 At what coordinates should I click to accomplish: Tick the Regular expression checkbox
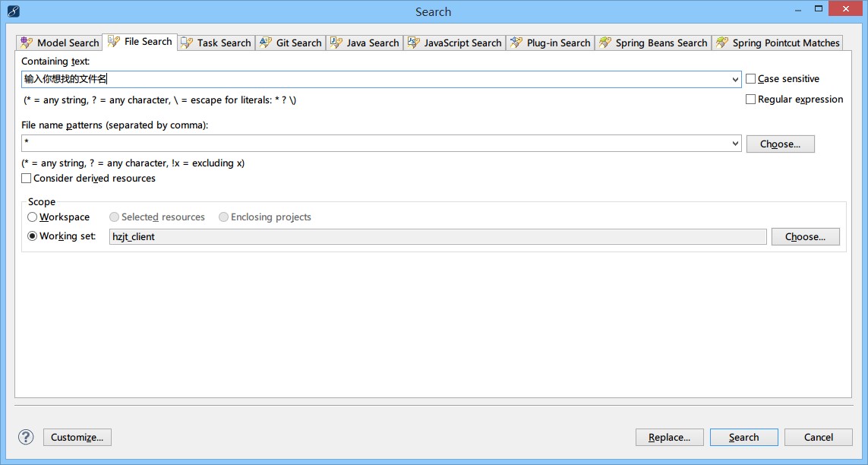(751, 100)
